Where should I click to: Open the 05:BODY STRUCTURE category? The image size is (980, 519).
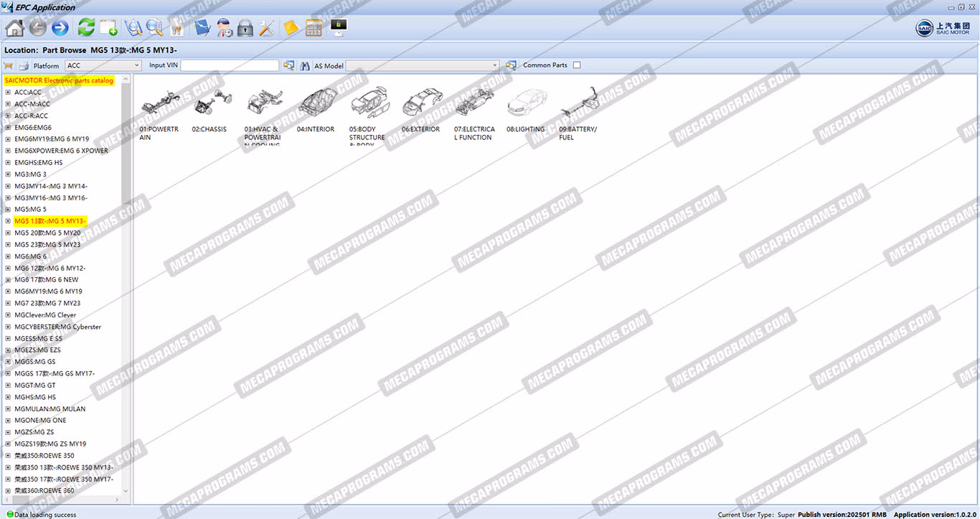click(368, 116)
